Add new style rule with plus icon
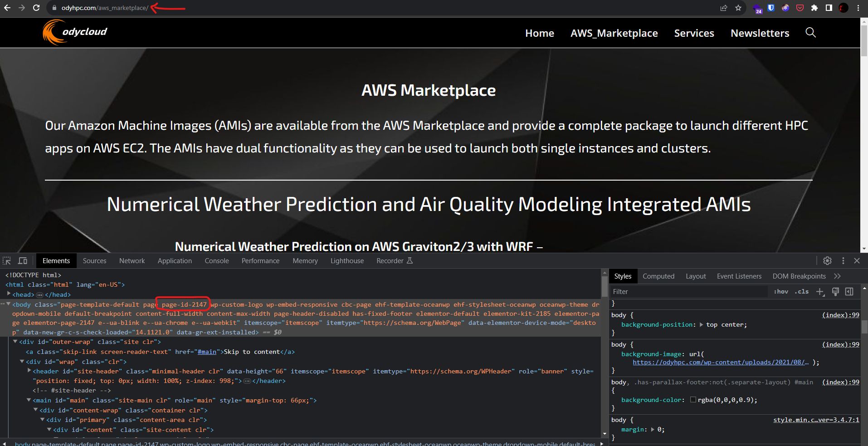Viewport: 868px width, 446px height. point(820,292)
